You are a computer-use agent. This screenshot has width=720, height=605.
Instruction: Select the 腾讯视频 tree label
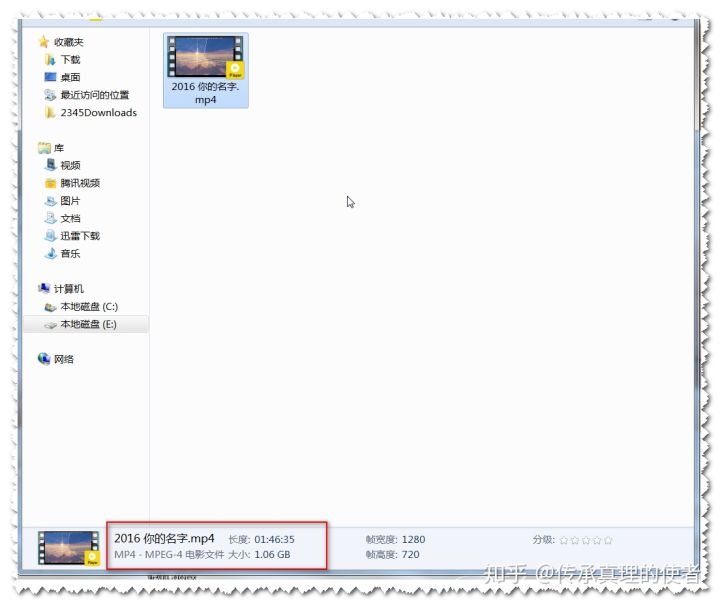tap(80, 183)
